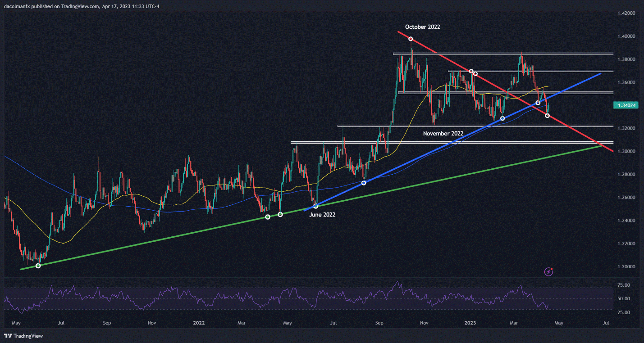Click the 50.00 level on RSI scale
The width and height of the screenshot is (644, 343).
624,299
